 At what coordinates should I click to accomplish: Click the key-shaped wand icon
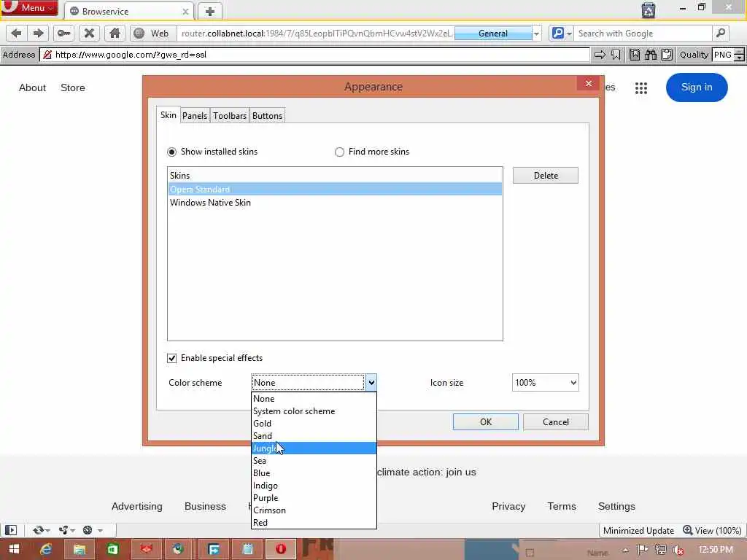click(63, 34)
